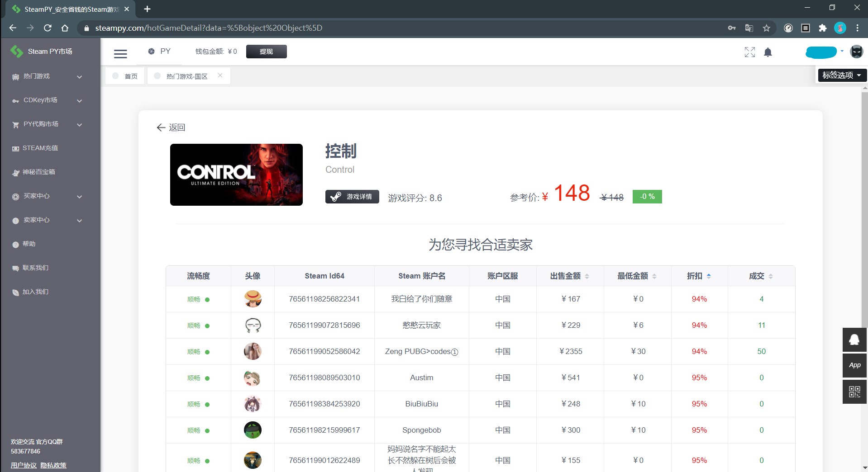Open the QR code floating icon
This screenshot has height=472, width=868.
(x=854, y=392)
